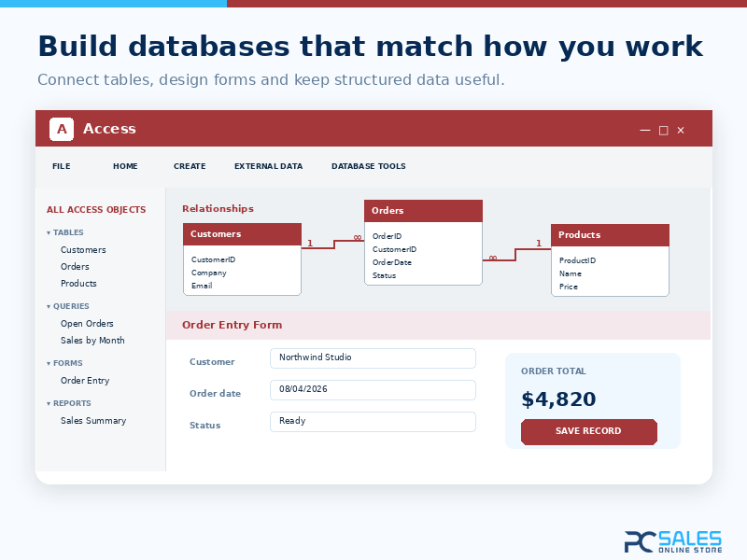
Task: Click the Status input field
Action: point(373,422)
